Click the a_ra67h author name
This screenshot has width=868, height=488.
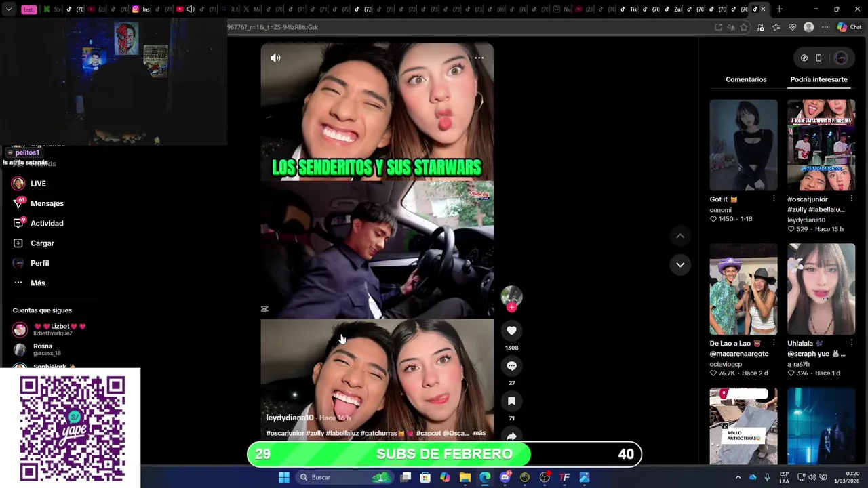[800, 364]
